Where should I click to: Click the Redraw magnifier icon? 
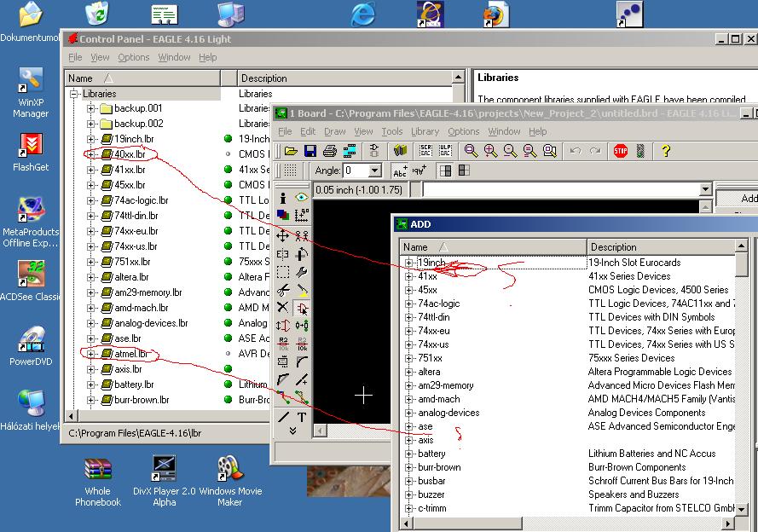coord(529,151)
